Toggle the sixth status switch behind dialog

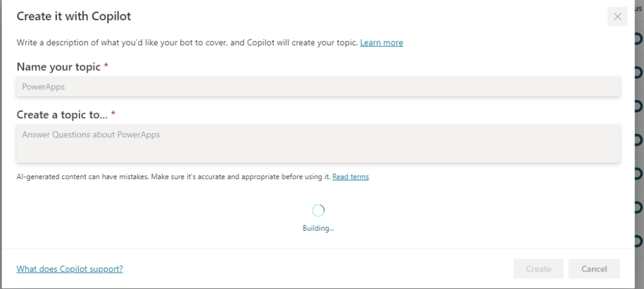[x=639, y=206]
